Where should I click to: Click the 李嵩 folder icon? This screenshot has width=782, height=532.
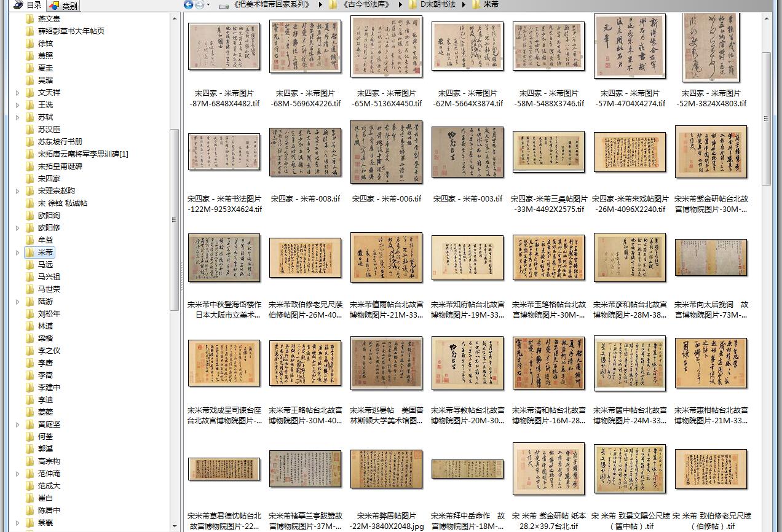pos(30,375)
